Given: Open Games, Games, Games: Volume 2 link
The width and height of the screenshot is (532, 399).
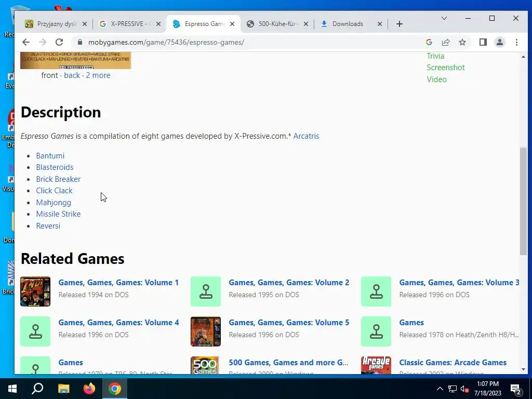Looking at the screenshot, I should pyautogui.click(x=289, y=283).
